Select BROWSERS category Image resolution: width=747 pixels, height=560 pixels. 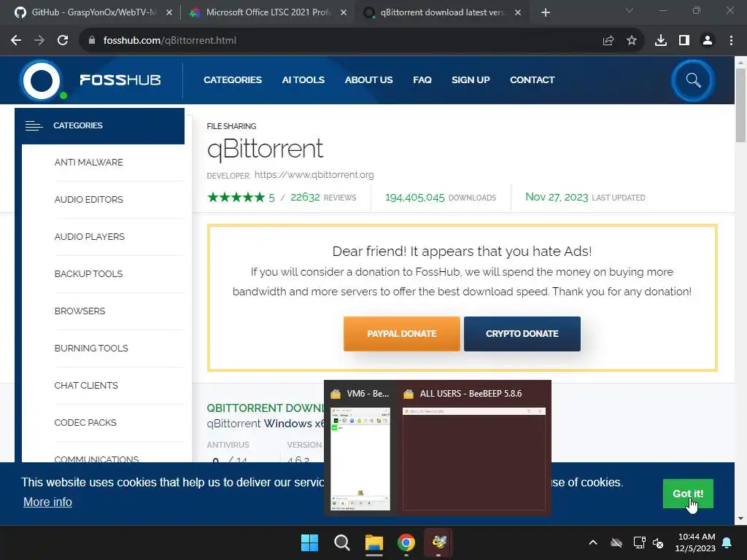(x=80, y=311)
